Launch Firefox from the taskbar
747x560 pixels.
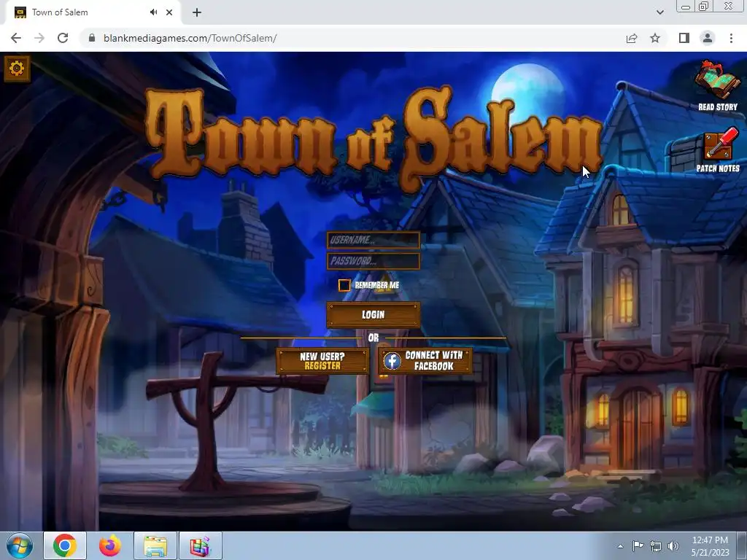click(x=110, y=545)
